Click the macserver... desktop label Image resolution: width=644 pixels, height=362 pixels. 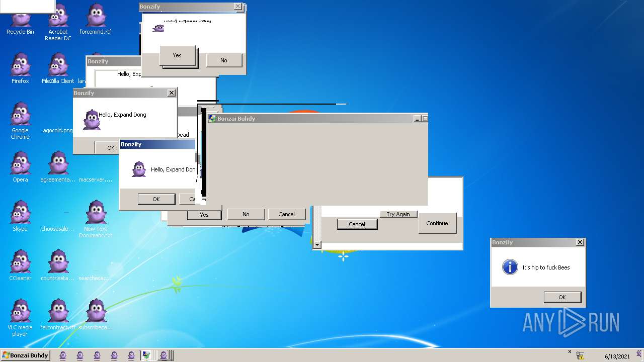click(x=96, y=179)
